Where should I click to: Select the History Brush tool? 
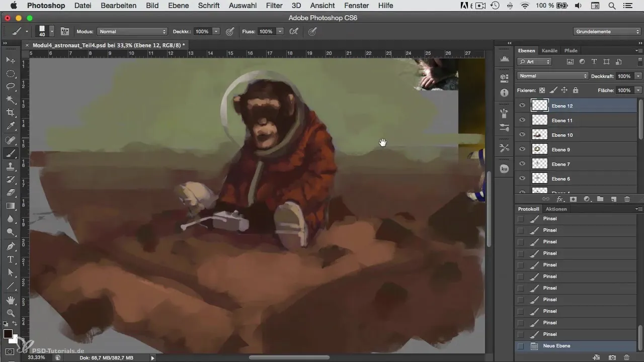(x=10, y=179)
